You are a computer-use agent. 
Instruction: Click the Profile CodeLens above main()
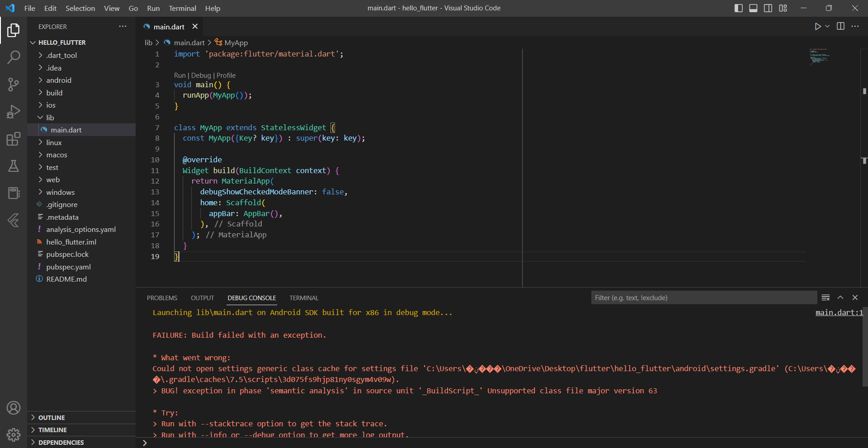226,75
